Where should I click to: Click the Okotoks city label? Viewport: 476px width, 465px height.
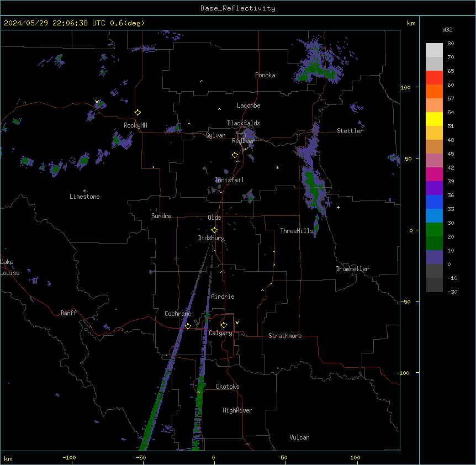pyautogui.click(x=228, y=387)
